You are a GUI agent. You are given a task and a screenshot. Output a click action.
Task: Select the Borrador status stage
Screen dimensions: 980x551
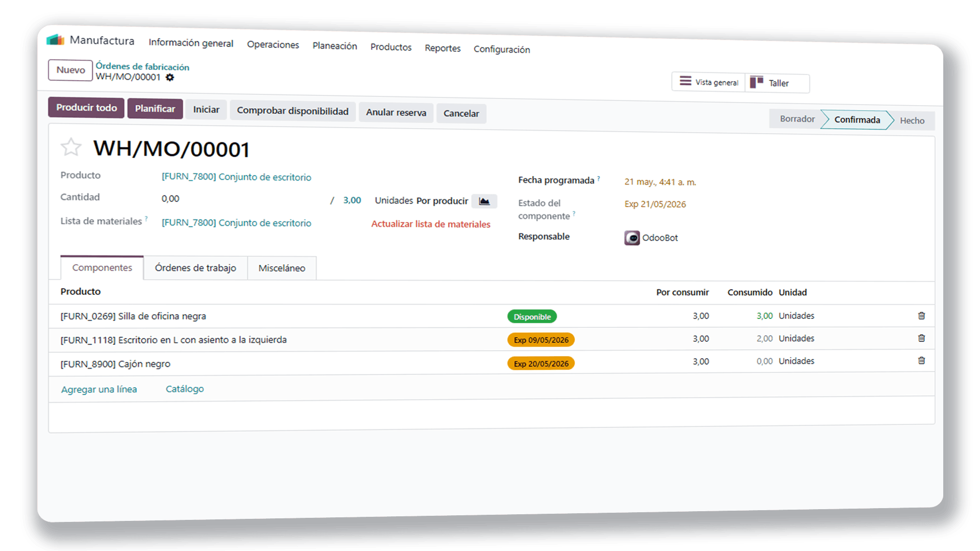coord(797,119)
